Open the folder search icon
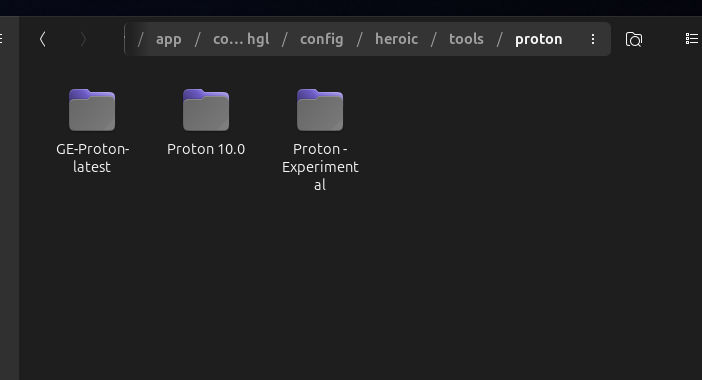The width and height of the screenshot is (702, 380). pyautogui.click(x=634, y=39)
